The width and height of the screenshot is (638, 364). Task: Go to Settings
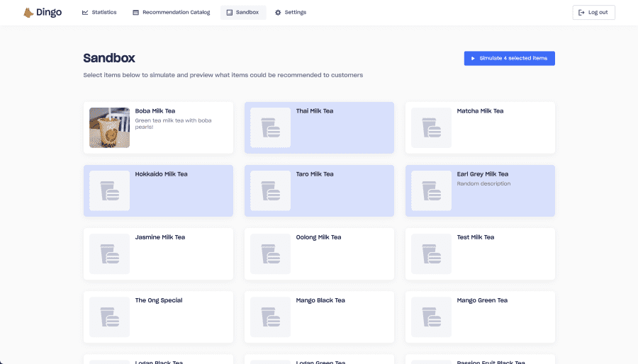pos(291,12)
